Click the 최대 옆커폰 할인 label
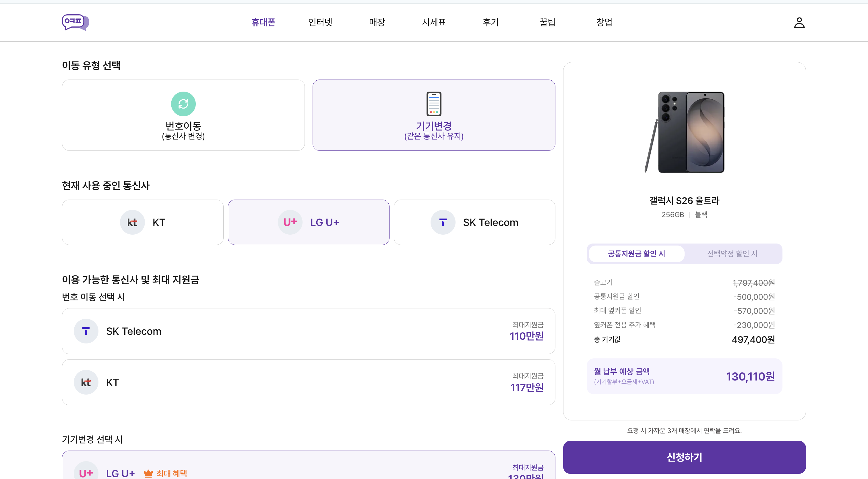868x479 pixels. pos(617,310)
